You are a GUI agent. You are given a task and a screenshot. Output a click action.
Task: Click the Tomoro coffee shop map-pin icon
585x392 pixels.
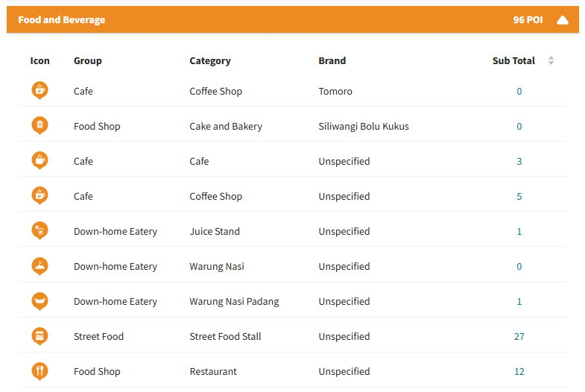(x=39, y=91)
